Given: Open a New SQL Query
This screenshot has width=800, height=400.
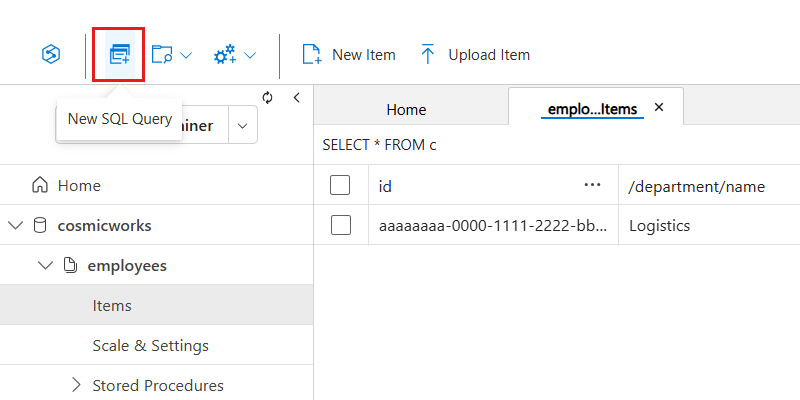Looking at the screenshot, I should (x=120, y=55).
